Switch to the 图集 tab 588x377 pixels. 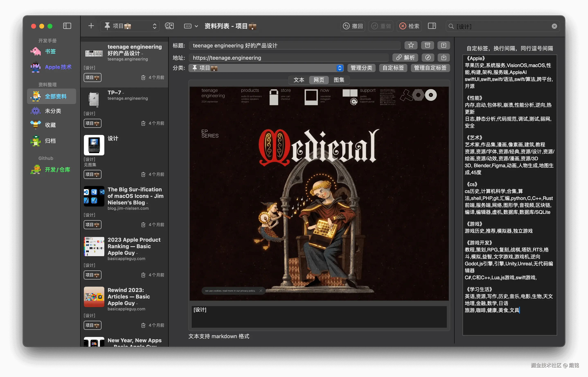[x=339, y=80]
